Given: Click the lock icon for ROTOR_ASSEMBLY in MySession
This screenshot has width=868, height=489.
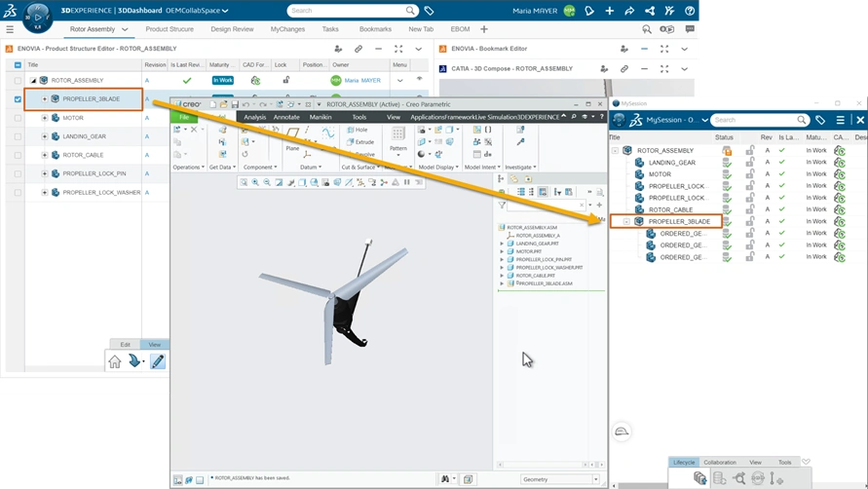Looking at the screenshot, I should pyautogui.click(x=750, y=150).
